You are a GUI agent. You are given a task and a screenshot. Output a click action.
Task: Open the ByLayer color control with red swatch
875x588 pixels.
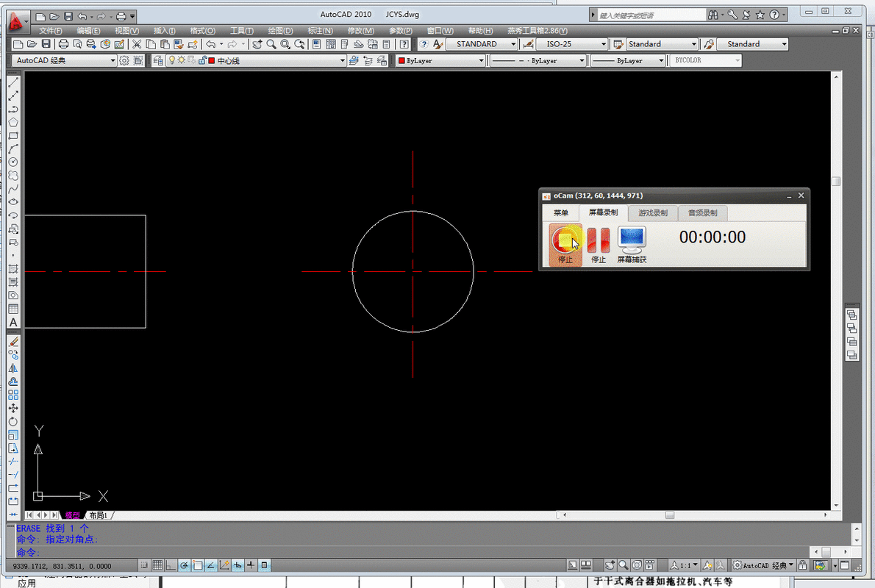click(x=440, y=61)
